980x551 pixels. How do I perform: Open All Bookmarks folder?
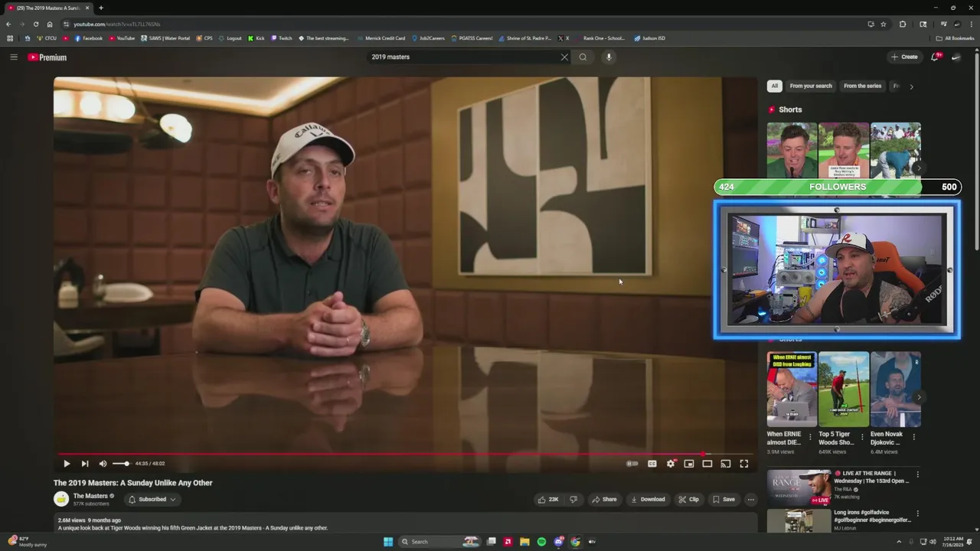tap(955, 38)
